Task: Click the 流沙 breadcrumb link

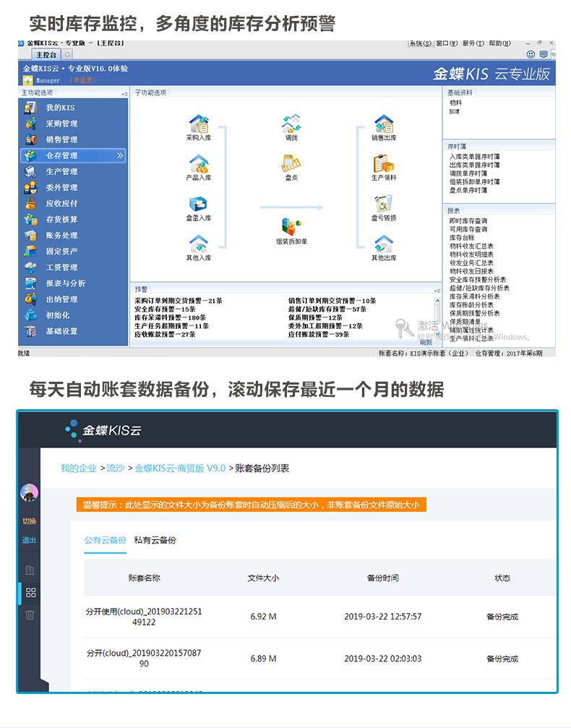Action: (116, 468)
